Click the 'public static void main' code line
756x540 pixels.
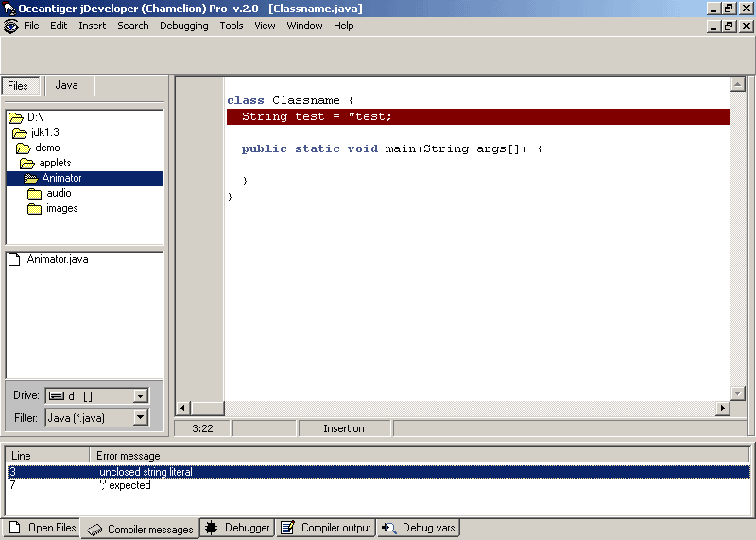(392, 149)
